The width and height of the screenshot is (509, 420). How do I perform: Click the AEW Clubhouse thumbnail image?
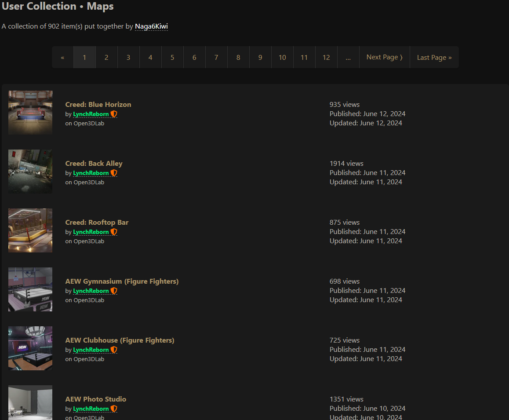pyautogui.click(x=30, y=348)
